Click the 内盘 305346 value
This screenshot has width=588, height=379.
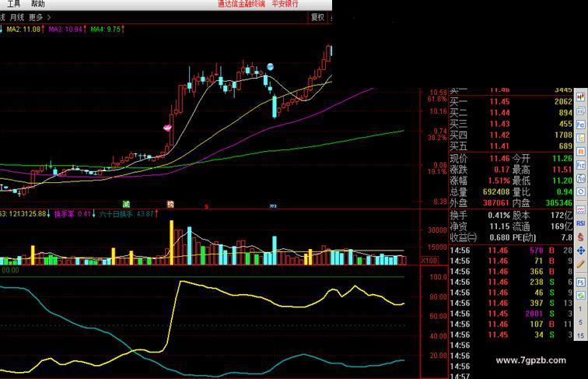[558, 203]
